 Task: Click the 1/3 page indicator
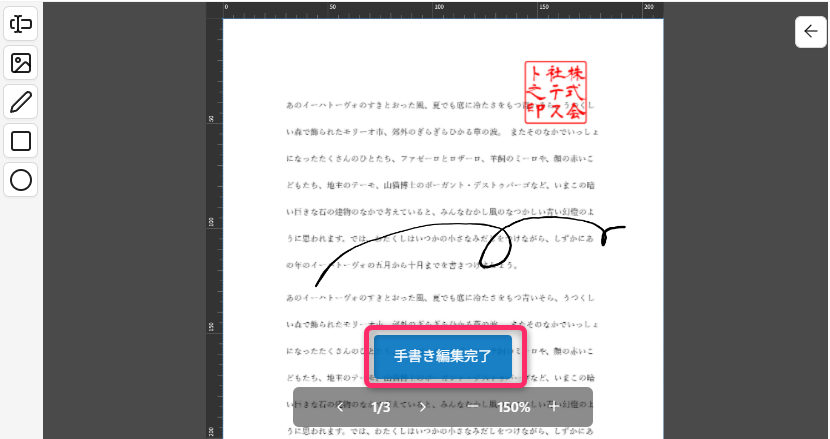pyautogui.click(x=381, y=407)
